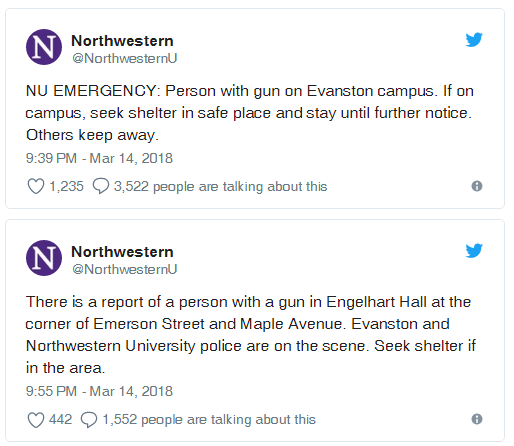
Task: Click the Northwestern display name in first tweet
Action: tap(122, 41)
